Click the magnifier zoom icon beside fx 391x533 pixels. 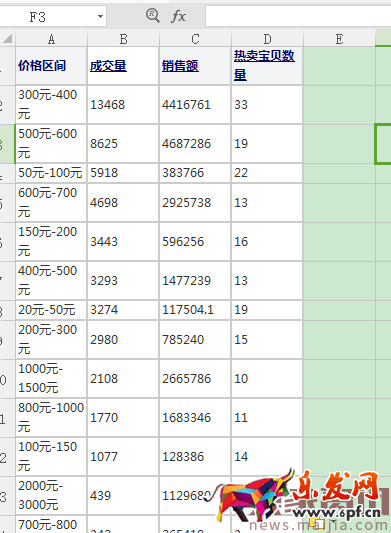(153, 16)
